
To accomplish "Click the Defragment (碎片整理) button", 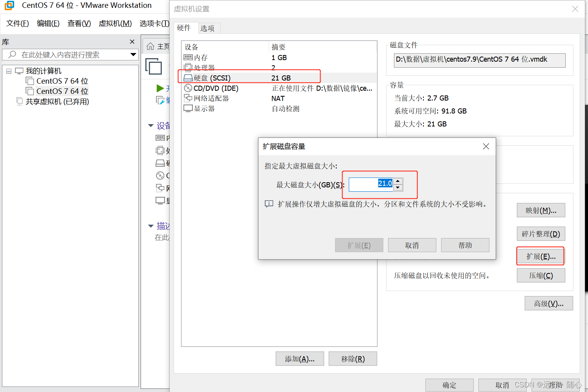I will click(541, 234).
